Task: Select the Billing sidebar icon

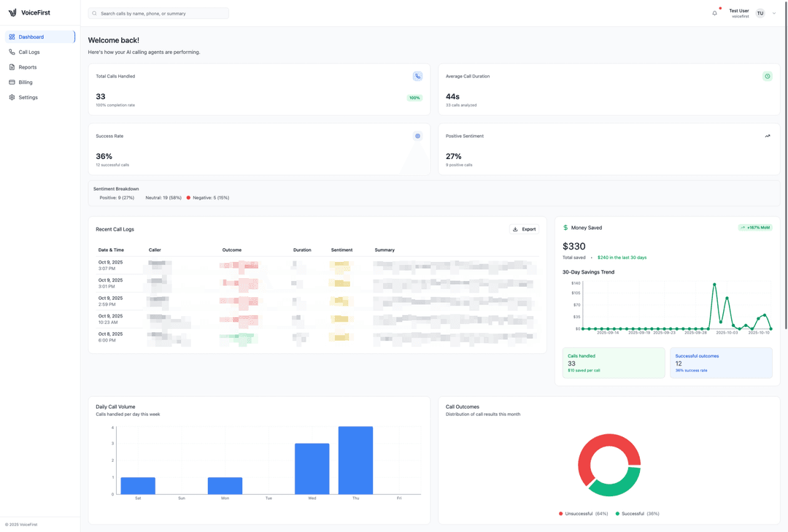Action: [x=12, y=82]
